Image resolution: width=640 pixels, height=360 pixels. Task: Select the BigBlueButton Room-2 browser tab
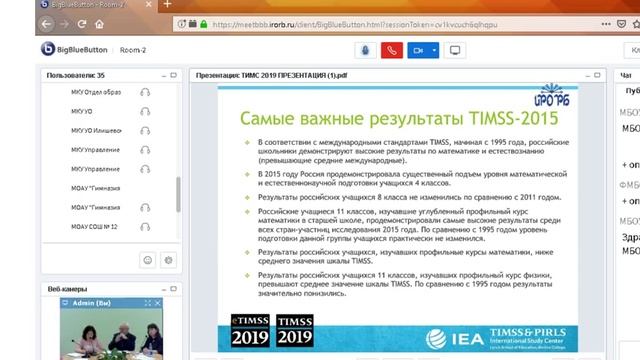coord(96,5)
